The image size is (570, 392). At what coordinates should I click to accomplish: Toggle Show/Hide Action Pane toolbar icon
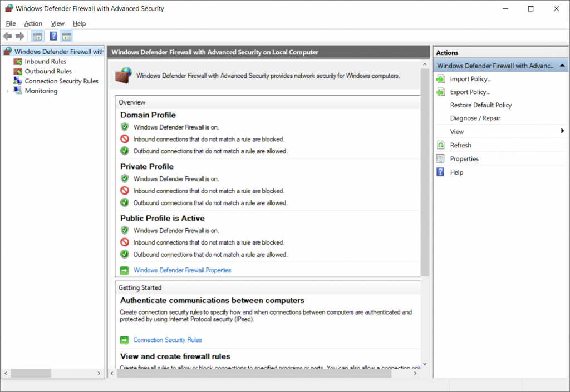coord(67,36)
